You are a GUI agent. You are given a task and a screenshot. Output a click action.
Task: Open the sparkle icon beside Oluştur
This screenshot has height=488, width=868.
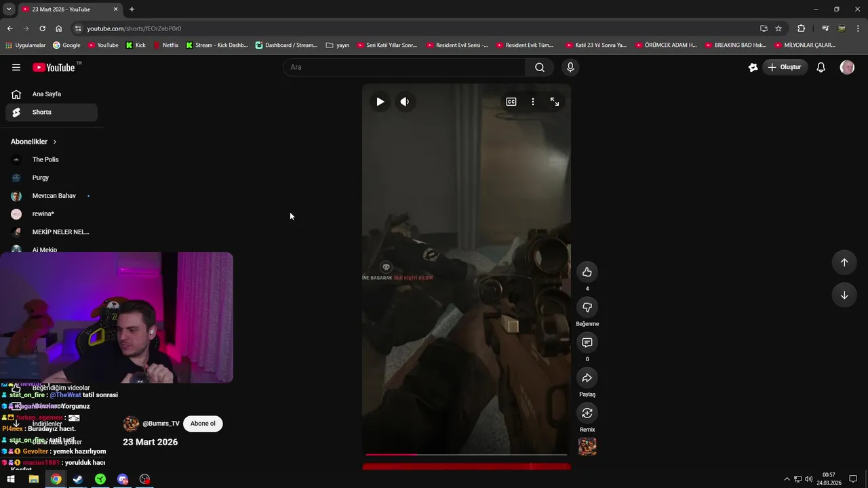(753, 67)
